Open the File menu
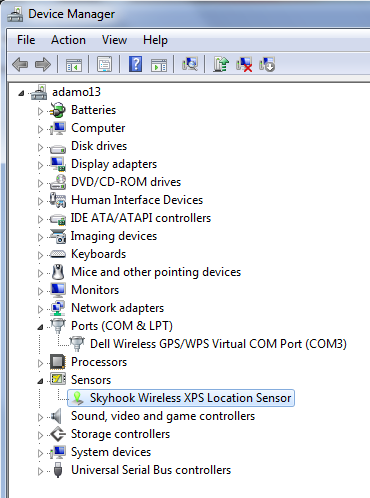Image resolution: width=370 pixels, height=498 pixels. pyautogui.click(x=26, y=40)
